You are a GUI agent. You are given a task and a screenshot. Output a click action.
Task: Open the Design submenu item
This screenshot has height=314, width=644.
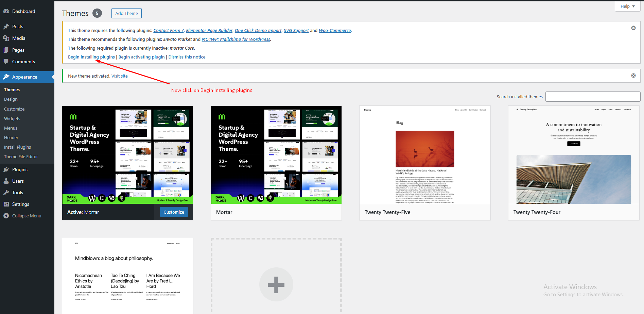pyautogui.click(x=11, y=99)
